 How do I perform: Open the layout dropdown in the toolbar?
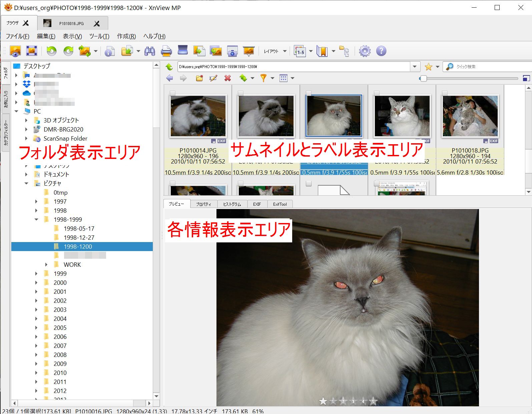pyautogui.click(x=275, y=51)
